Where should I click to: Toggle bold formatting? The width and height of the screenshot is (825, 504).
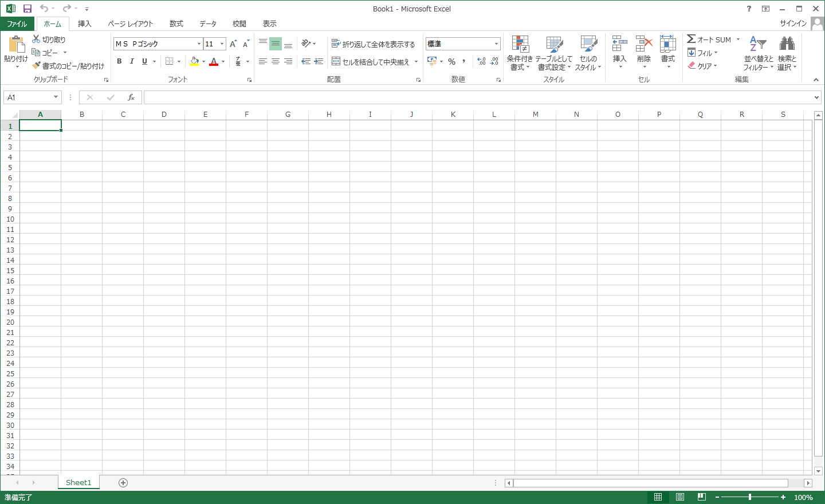[x=119, y=61]
